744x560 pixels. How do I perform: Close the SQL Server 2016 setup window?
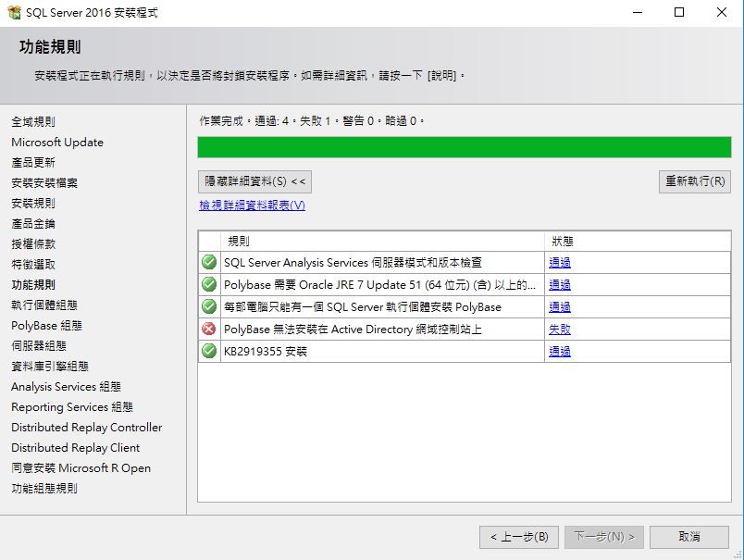point(722,12)
